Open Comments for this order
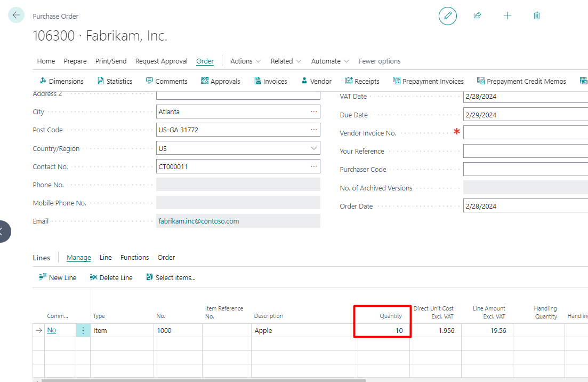This screenshot has height=382, width=588. [166, 81]
